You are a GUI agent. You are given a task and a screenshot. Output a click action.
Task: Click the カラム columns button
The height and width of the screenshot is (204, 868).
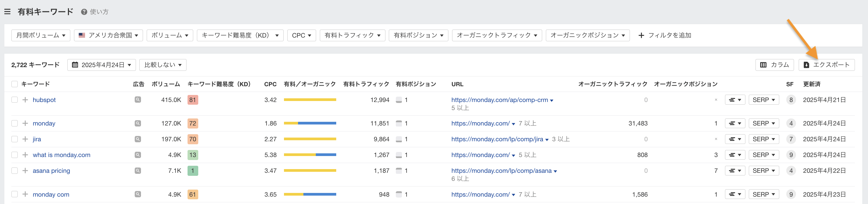[x=775, y=65]
